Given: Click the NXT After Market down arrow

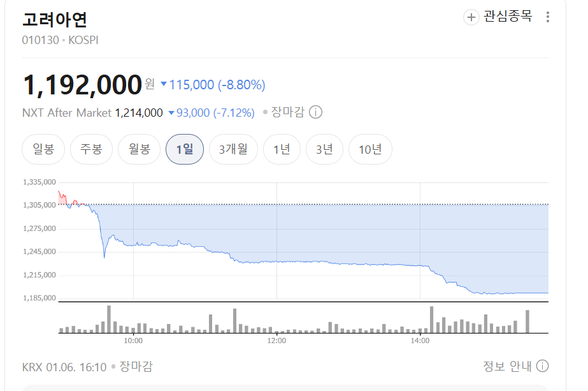Looking at the screenshot, I should [171, 113].
